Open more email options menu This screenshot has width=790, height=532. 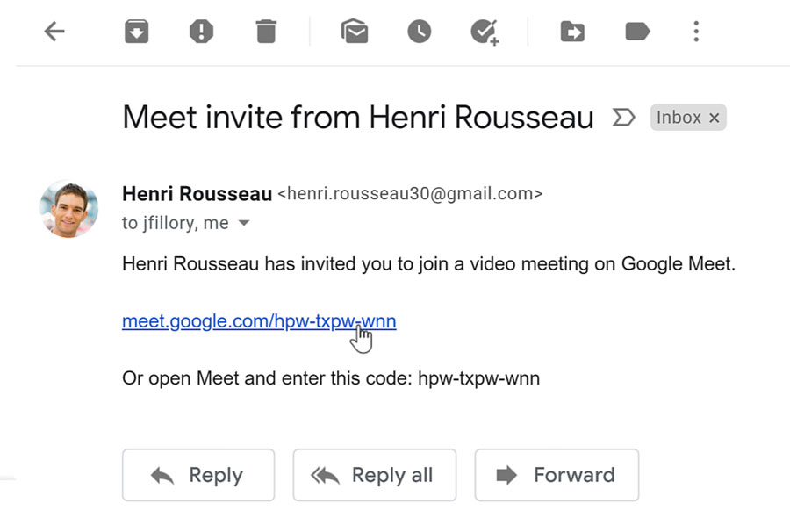(695, 31)
